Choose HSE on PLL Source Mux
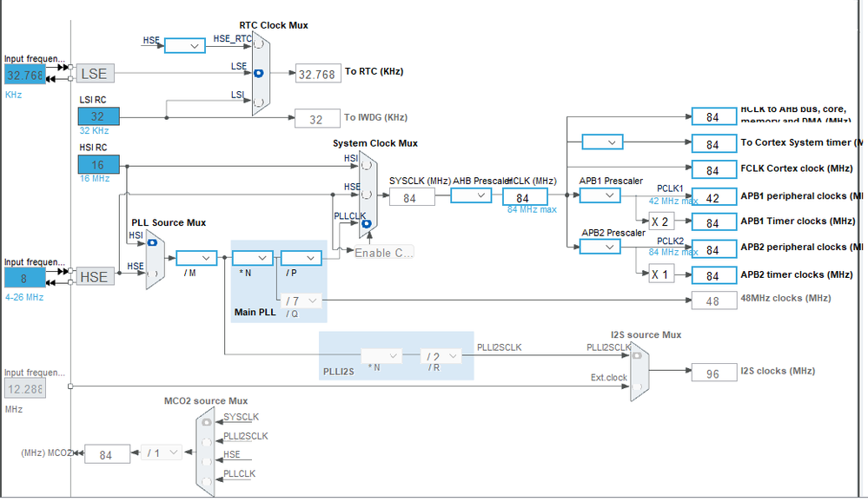The image size is (868, 502). tap(152, 274)
